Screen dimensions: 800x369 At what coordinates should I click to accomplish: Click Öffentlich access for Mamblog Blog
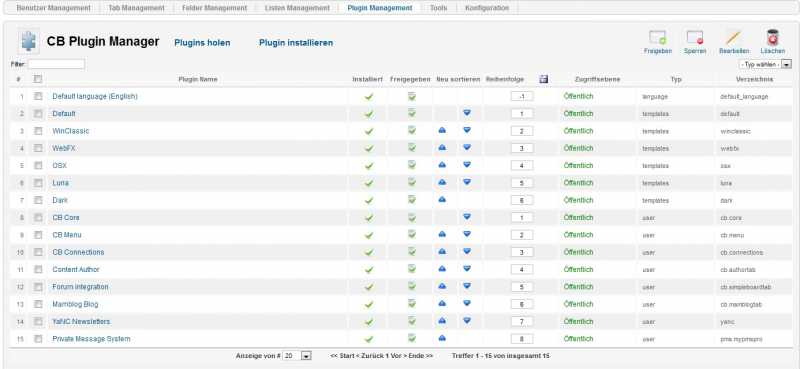tap(579, 304)
